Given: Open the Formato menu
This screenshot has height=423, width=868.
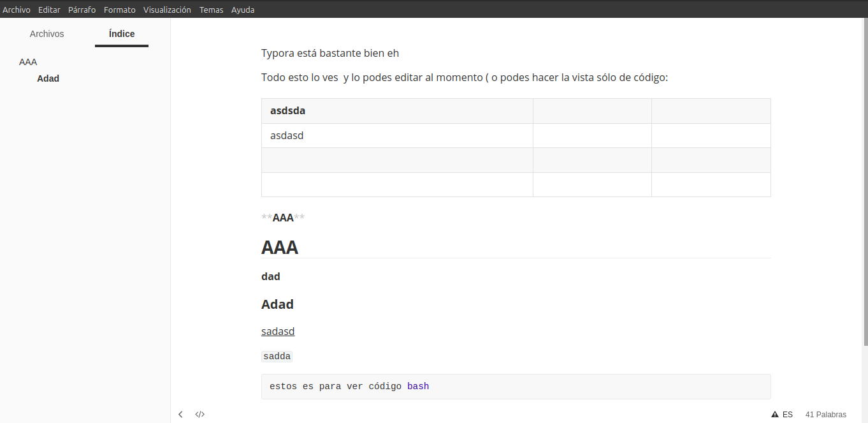Looking at the screenshot, I should (x=120, y=10).
